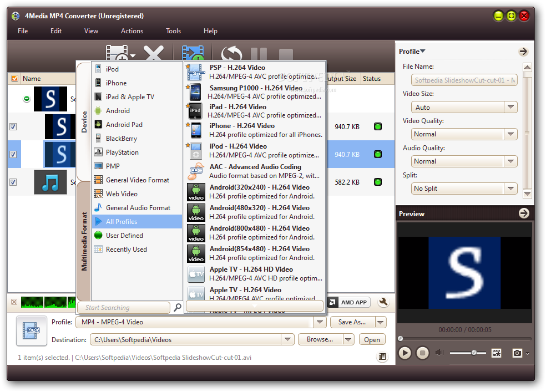
Task: Click the volume speaker icon
Action: coord(439,353)
